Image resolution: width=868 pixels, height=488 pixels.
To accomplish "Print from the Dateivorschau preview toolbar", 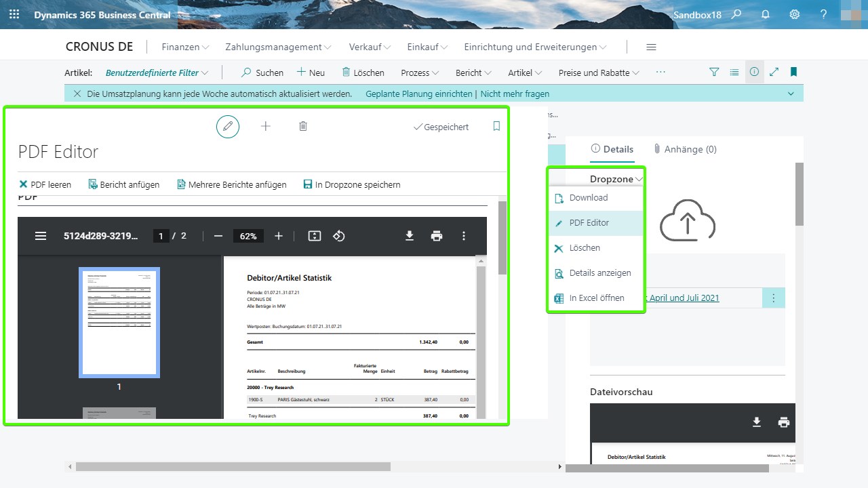I will click(x=784, y=422).
